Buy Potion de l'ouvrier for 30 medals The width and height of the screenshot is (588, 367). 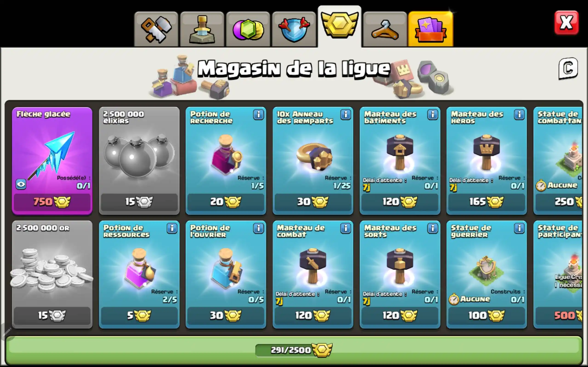pos(226,316)
